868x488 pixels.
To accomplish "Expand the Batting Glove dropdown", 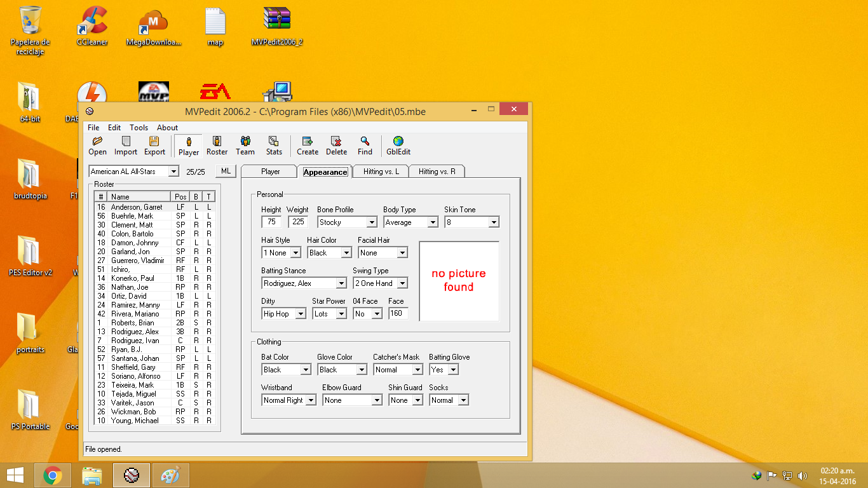I will [x=453, y=370].
